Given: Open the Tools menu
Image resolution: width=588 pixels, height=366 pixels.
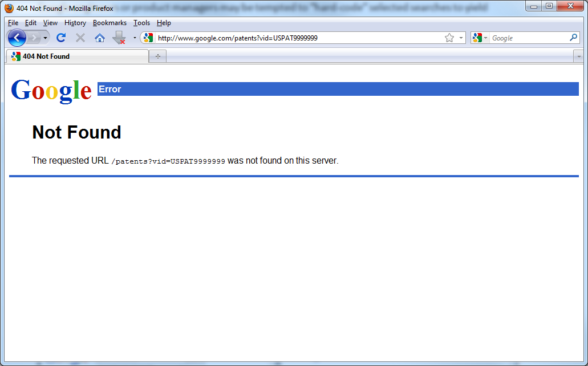Looking at the screenshot, I should pos(141,23).
